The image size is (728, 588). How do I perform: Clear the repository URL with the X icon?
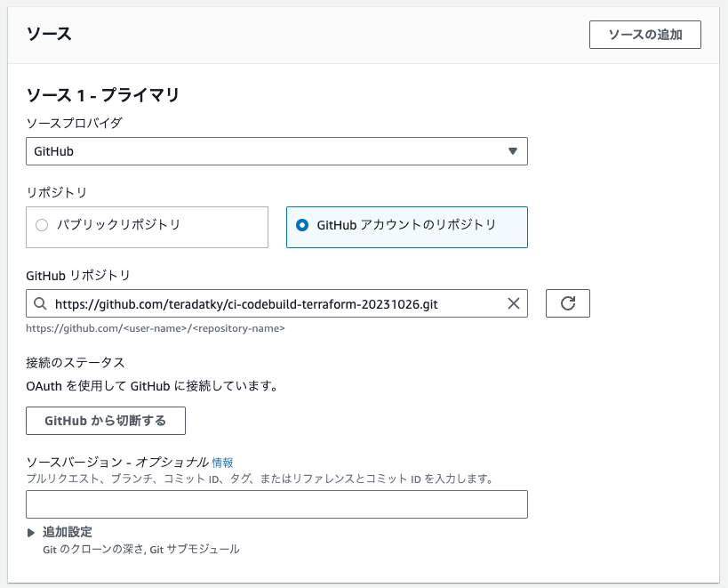click(514, 303)
